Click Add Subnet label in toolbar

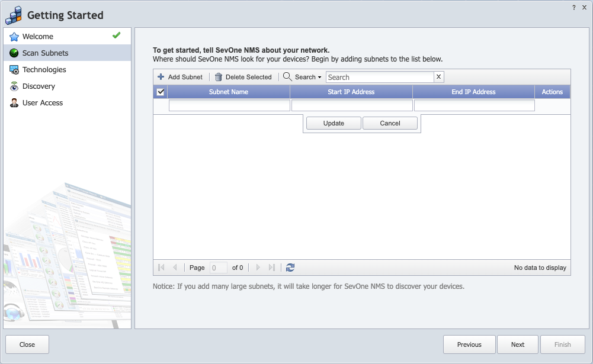pos(185,77)
